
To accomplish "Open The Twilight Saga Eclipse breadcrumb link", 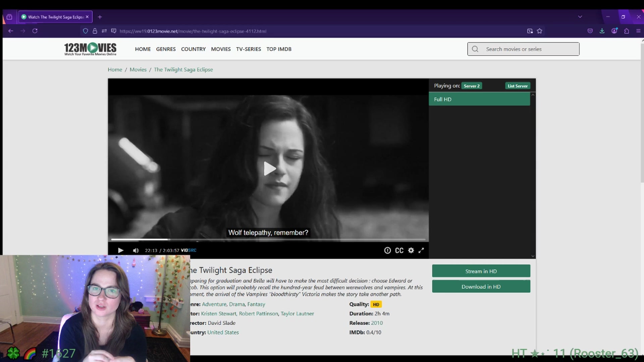I will pos(183,69).
